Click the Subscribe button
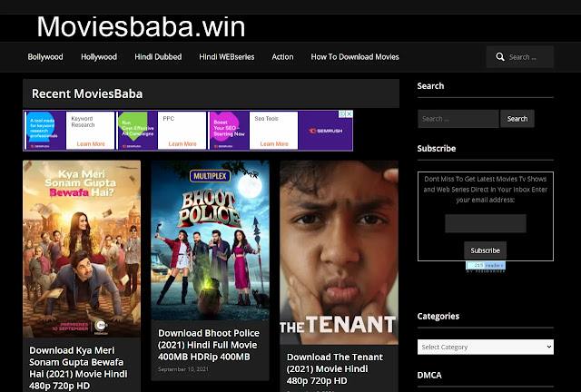 [485, 250]
